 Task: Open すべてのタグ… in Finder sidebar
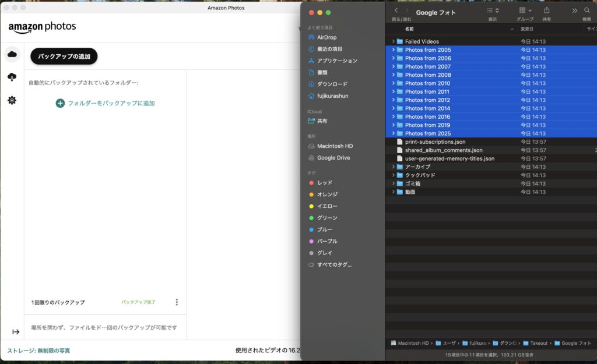334,265
